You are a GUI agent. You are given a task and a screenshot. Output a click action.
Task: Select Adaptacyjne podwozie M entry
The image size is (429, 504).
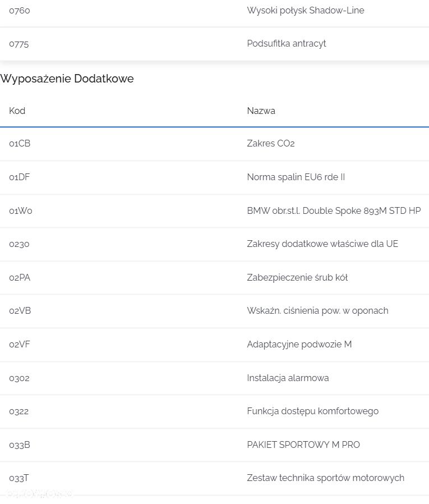pyautogui.click(x=299, y=345)
